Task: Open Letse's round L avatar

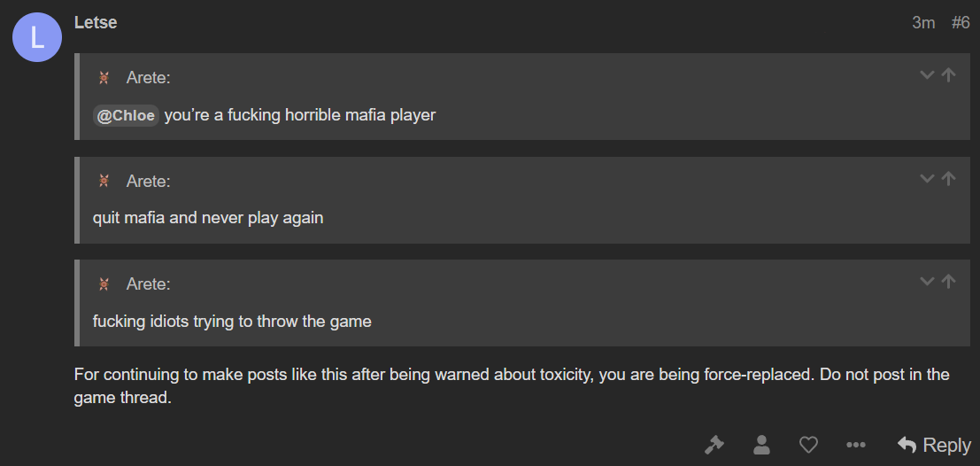Action: 37,37
